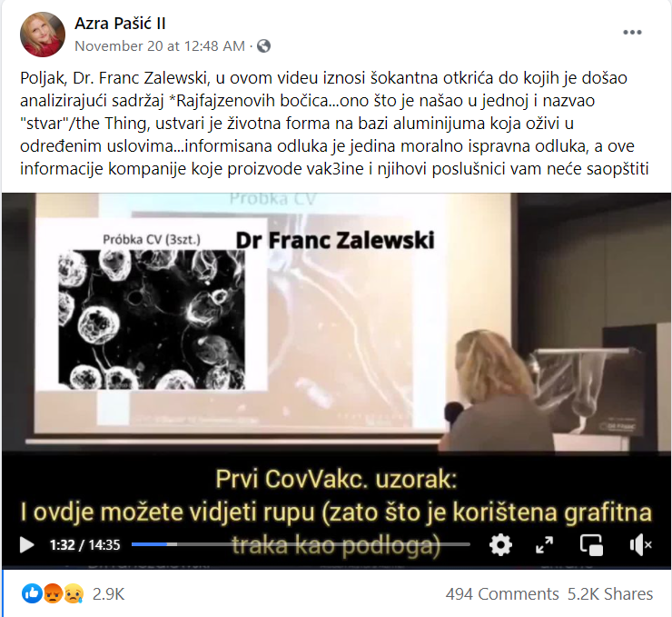672x617 pixels.
Task: Show the angry reaction list
Action: coord(53,594)
